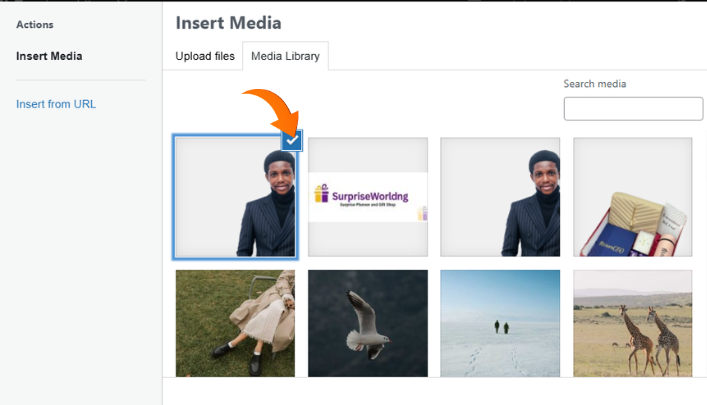Choose the person lying on grass photo
Screen dimensions: 707x405
(234, 323)
